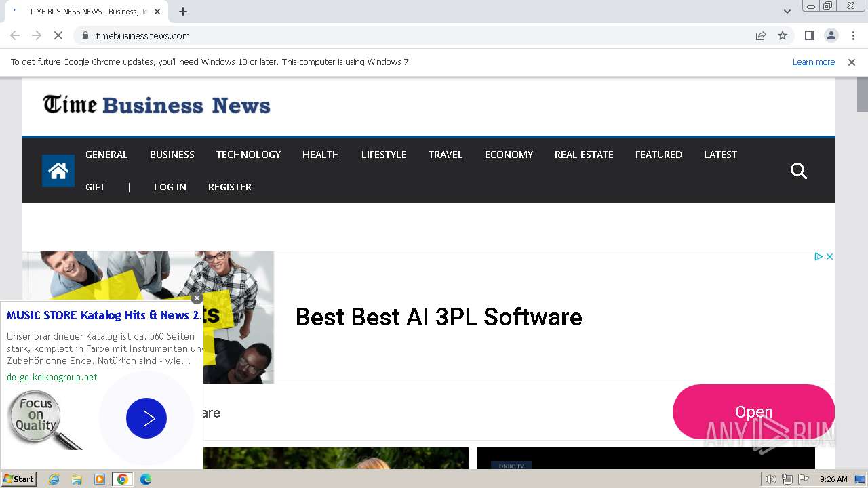Close the banner ad with X icon
Viewport: 868px width, 488px height.
(x=829, y=256)
